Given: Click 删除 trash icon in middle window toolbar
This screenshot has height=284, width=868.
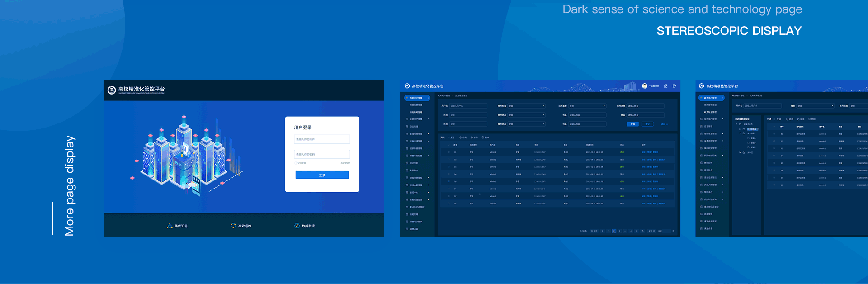Looking at the screenshot, I should (x=483, y=137).
